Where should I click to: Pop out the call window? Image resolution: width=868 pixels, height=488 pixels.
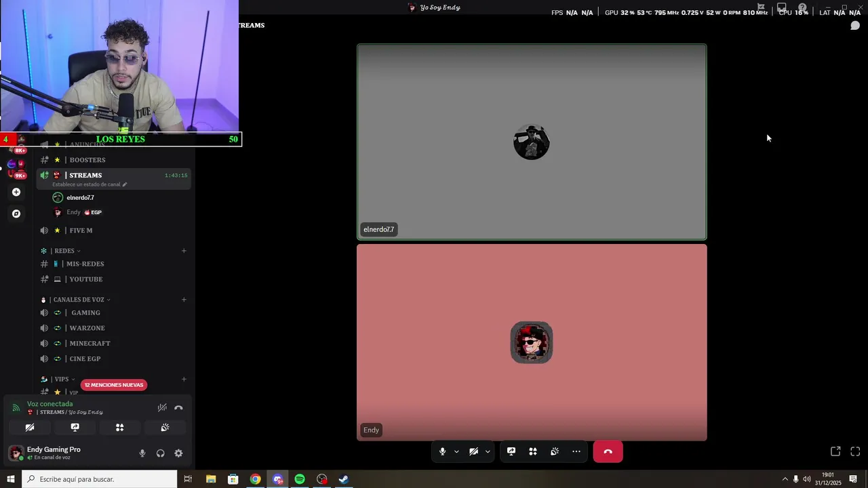click(x=835, y=451)
